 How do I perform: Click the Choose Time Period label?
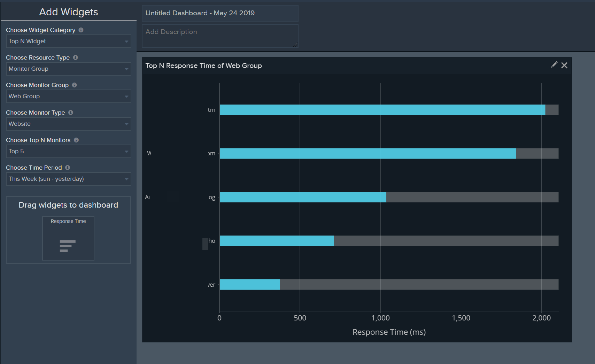(34, 168)
